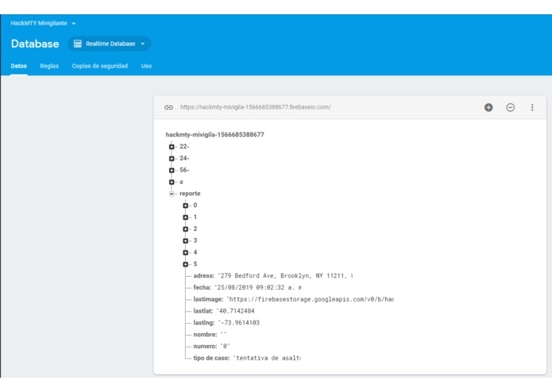Click the database icon in Realtime Database selector
The image size is (552, 392).
tap(78, 44)
